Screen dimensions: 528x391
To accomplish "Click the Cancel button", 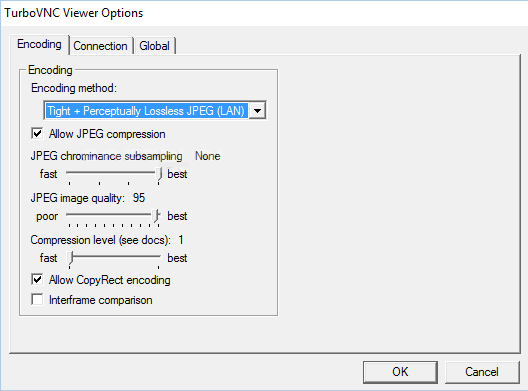I will click(482, 372).
